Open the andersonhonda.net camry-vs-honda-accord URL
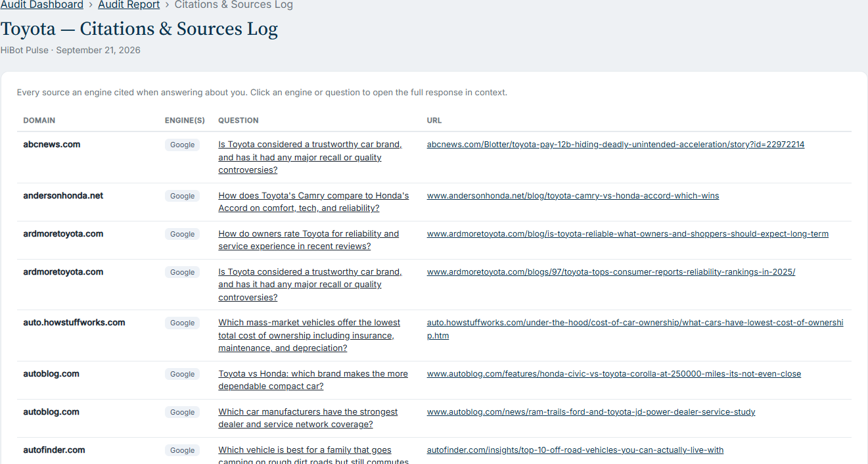 click(x=573, y=196)
